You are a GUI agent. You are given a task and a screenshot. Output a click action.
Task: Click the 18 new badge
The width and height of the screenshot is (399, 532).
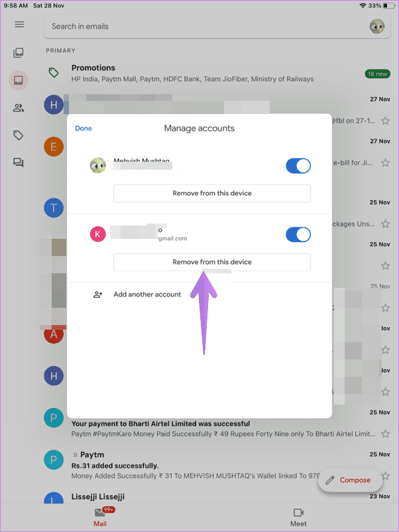click(x=377, y=74)
